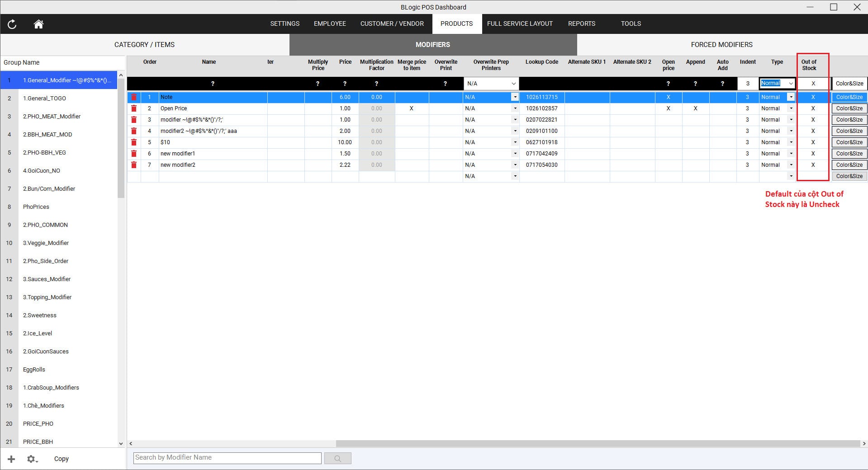Remove the $10 modifier using trash icon
Screen dimensions: 868x470
click(x=134, y=142)
